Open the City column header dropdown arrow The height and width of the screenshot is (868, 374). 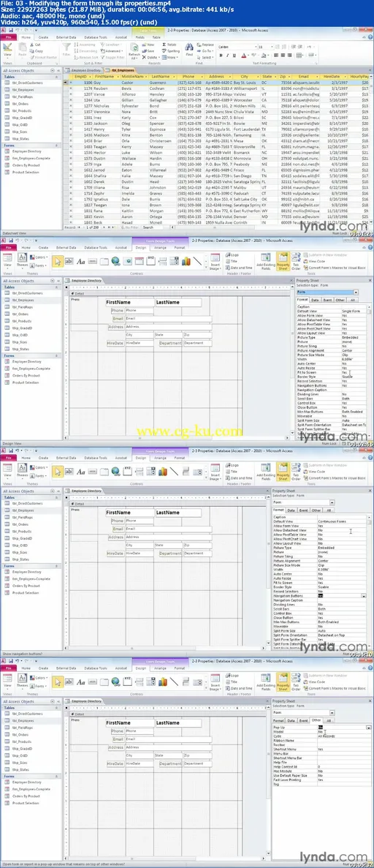point(259,76)
